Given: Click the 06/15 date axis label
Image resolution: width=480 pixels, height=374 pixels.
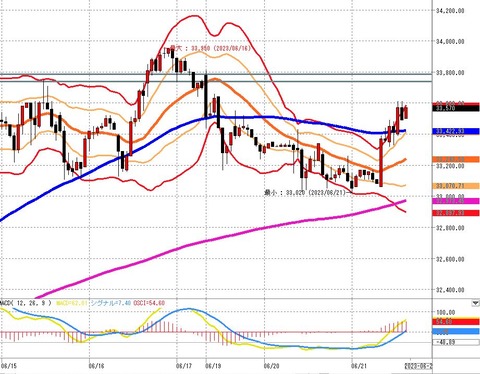Looking at the screenshot, I should pos(9,366).
